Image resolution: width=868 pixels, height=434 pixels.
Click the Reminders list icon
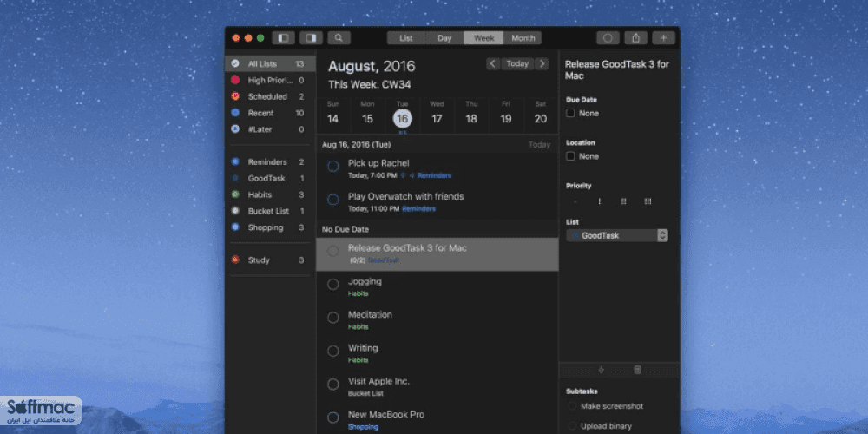click(235, 161)
